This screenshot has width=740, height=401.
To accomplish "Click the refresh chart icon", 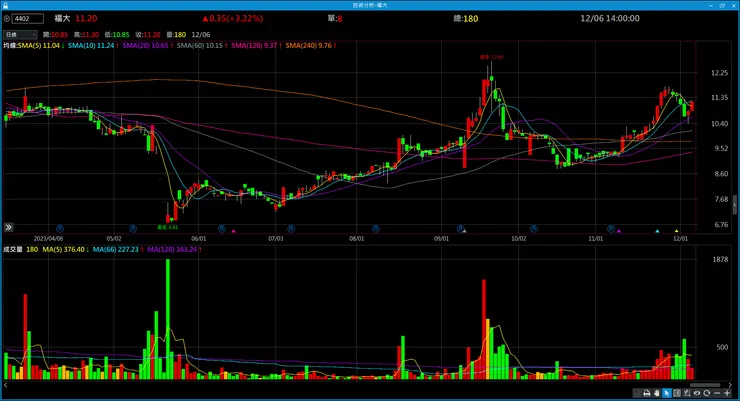I will pos(706,393).
